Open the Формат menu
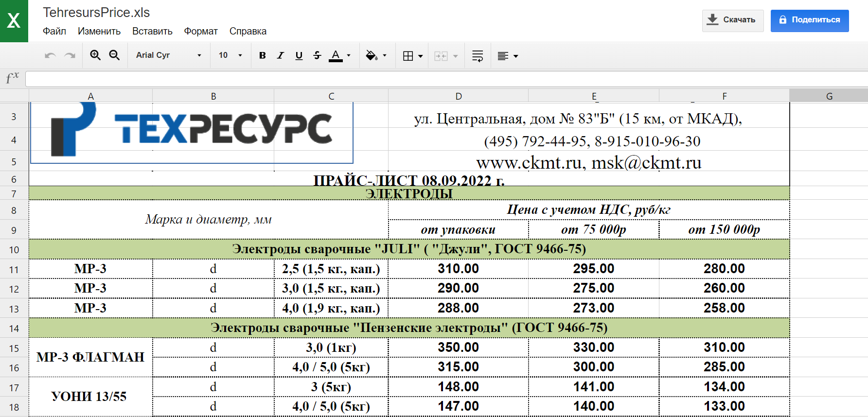Image resolution: width=868 pixels, height=417 pixels. tap(201, 31)
